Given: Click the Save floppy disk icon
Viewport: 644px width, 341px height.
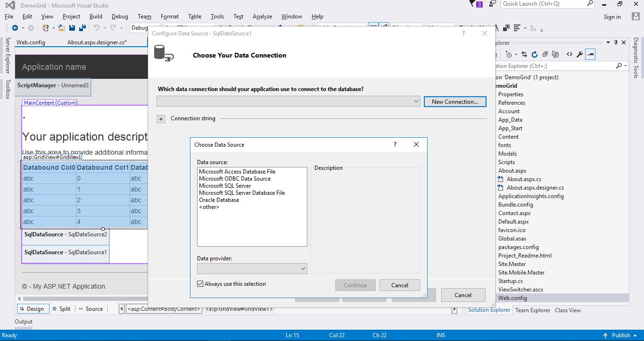Looking at the screenshot, I should 72,28.
